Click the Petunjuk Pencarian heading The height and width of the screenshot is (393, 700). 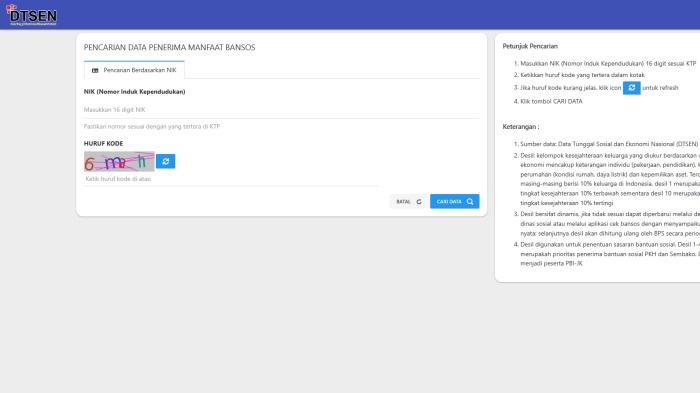click(x=530, y=46)
